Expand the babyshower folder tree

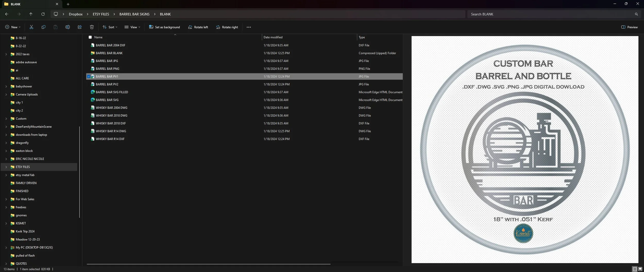click(6, 86)
